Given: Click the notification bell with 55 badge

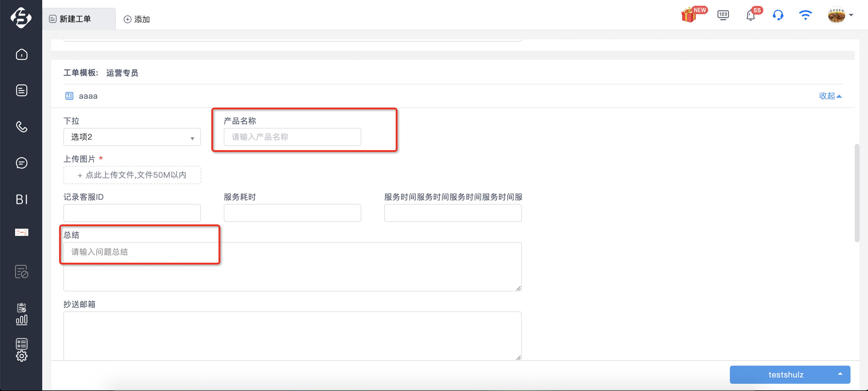Looking at the screenshot, I should click(751, 15).
